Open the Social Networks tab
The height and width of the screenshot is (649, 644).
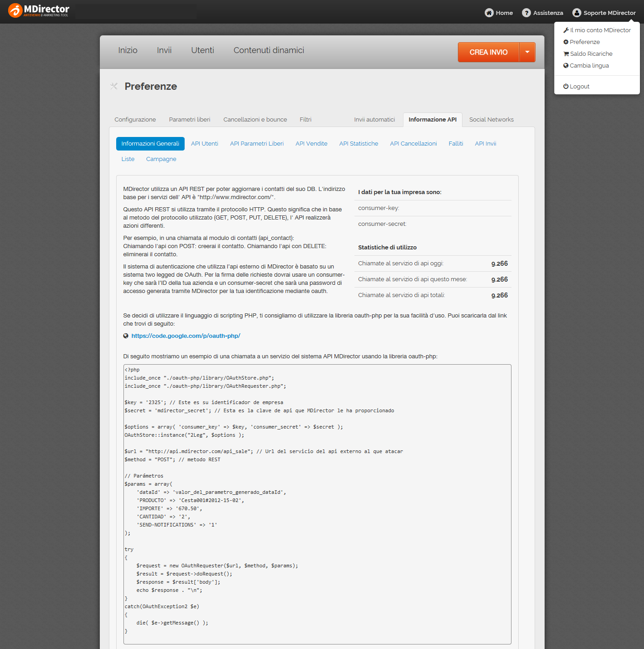tap(492, 120)
